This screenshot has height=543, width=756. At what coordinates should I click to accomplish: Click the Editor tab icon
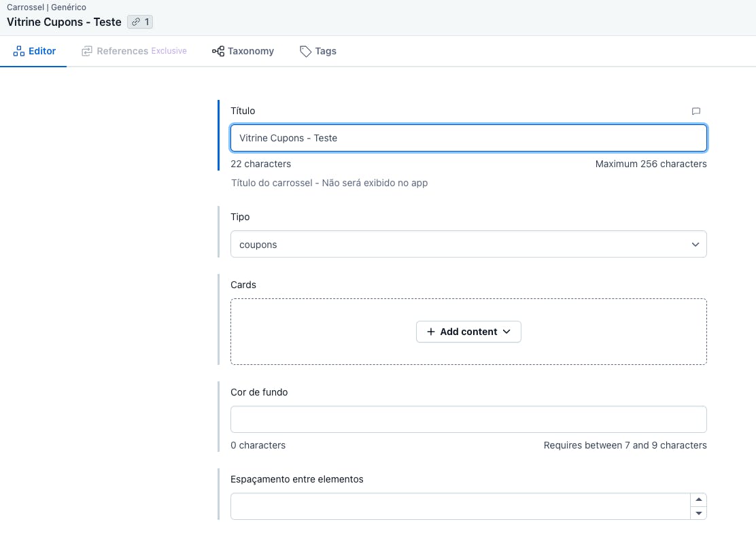pyautogui.click(x=19, y=51)
